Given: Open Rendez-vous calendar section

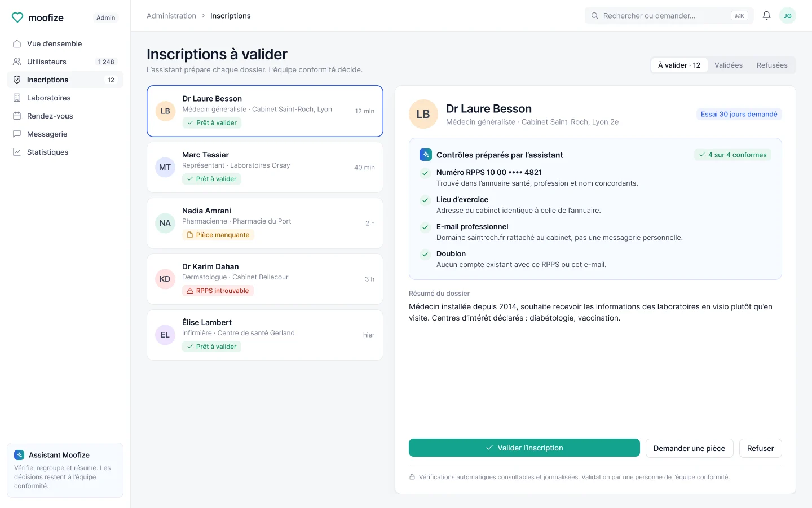Looking at the screenshot, I should click(65, 116).
